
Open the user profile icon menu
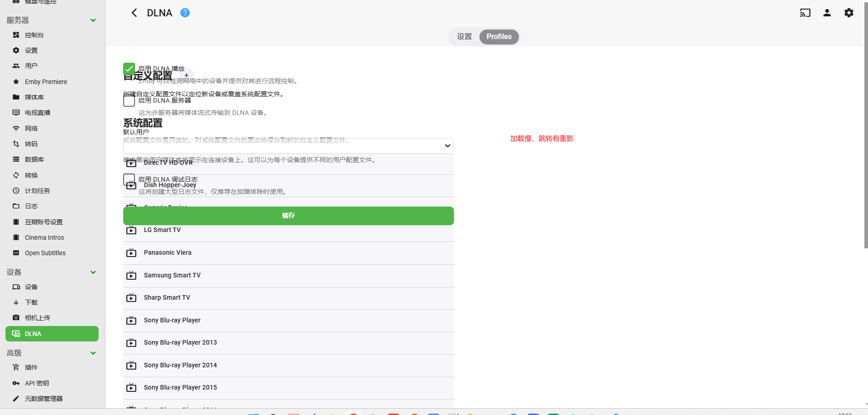click(827, 13)
